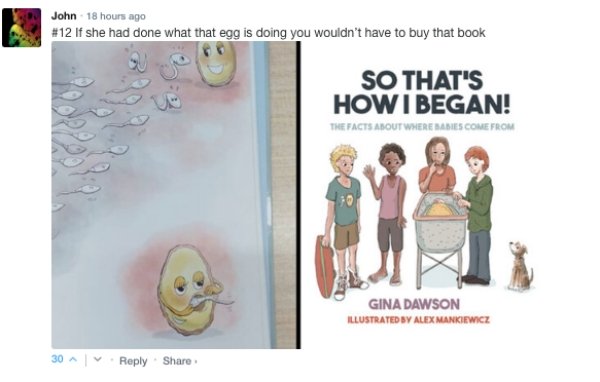
Task: Click the #12 comment text
Action: coord(268,33)
